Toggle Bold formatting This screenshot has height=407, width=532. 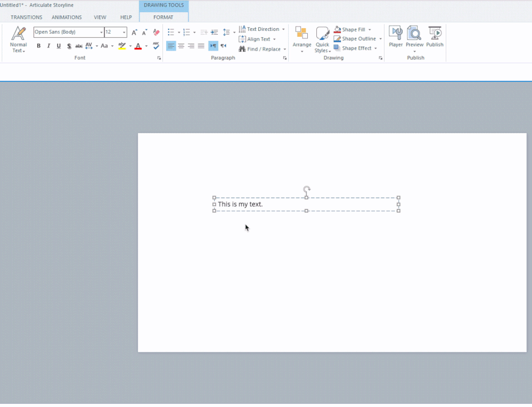pyautogui.click(x=39, y=46)
